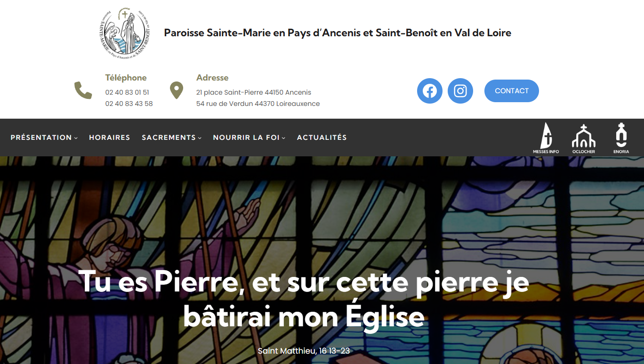This screenshot has height=364, width=644.
Task: Open the Actualités menu item
Action: [322, 138]
